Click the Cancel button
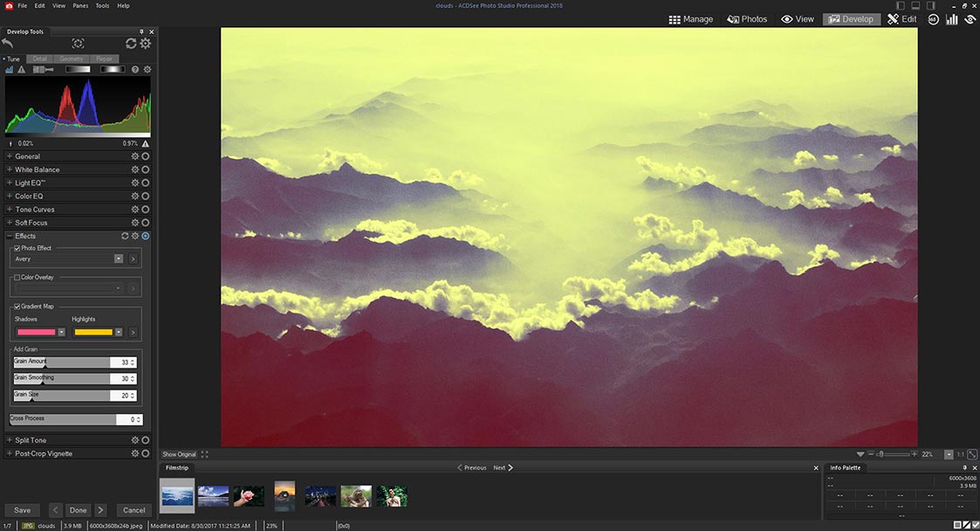This screenshot has width=980, height=531. pyautogui.click(x=134, y=510)
